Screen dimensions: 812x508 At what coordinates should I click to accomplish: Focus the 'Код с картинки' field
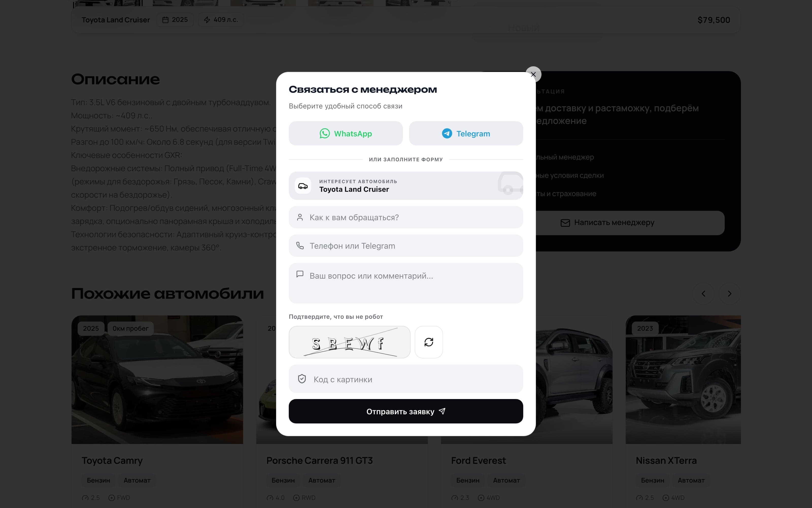406,379
